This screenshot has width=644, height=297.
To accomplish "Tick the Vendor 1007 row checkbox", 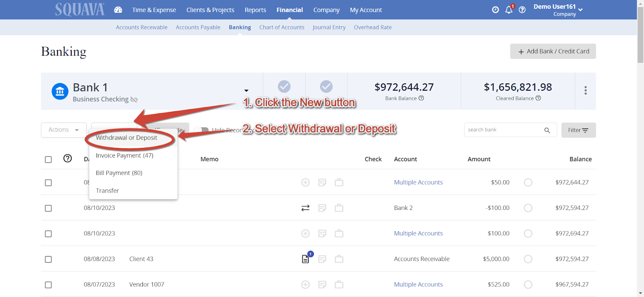I will point(48,285).
